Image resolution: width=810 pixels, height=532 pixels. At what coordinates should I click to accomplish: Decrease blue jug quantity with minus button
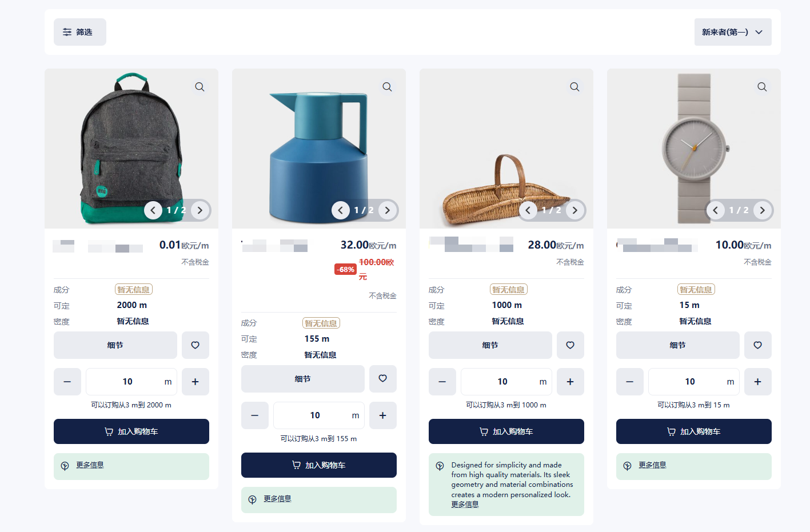[255, 415]
